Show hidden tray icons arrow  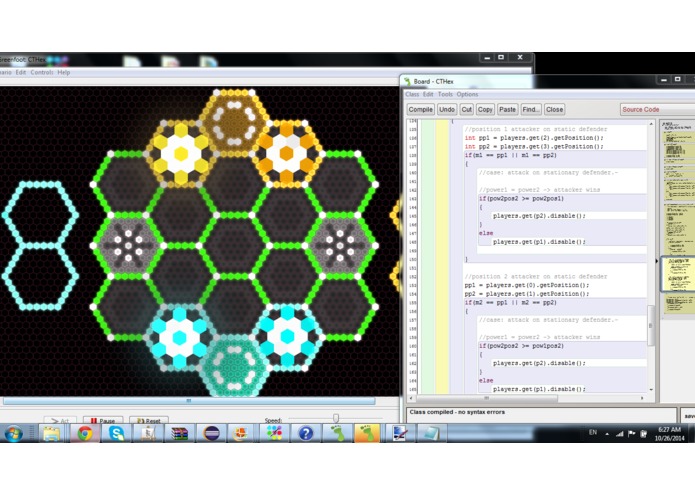click(x=607, y=434)
